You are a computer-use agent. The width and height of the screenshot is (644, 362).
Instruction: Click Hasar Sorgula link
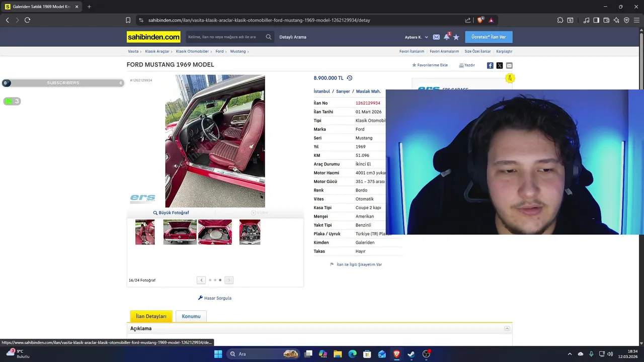pos(215,298)
